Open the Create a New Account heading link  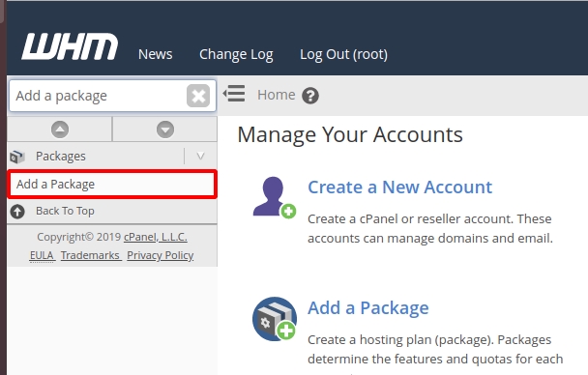(x=399, y=187)
